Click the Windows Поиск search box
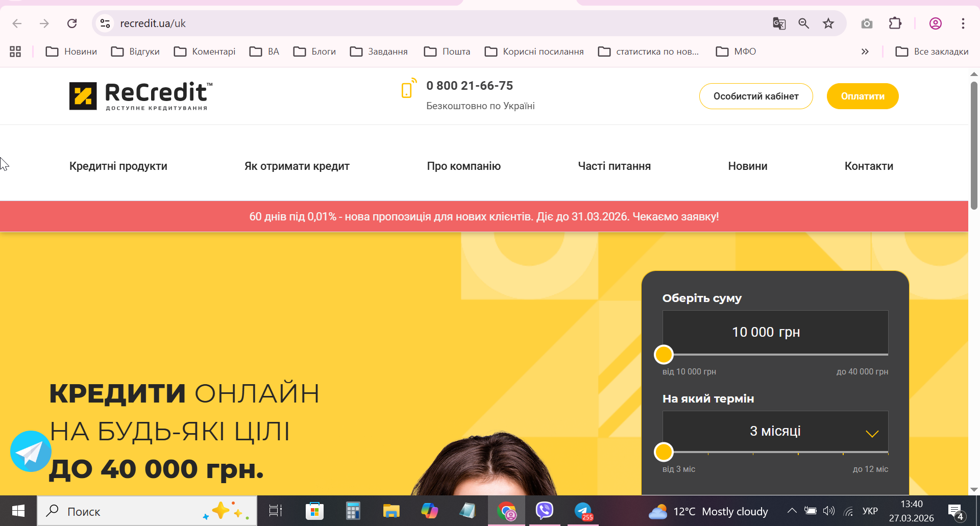Image resolution: width=980 pixels, height=526 pixels. click(147, 511)
